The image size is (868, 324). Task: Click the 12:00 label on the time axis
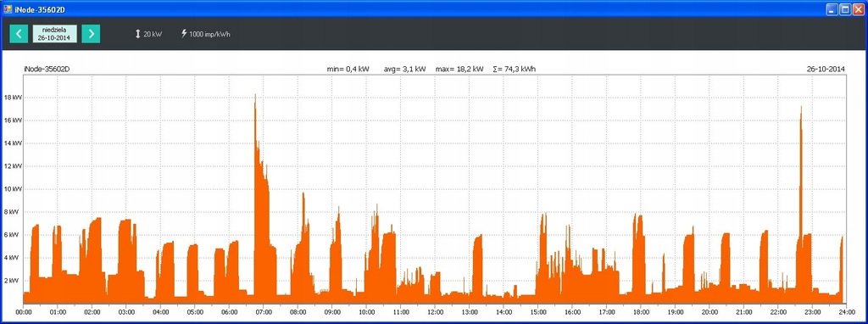[x=435, y=312]
